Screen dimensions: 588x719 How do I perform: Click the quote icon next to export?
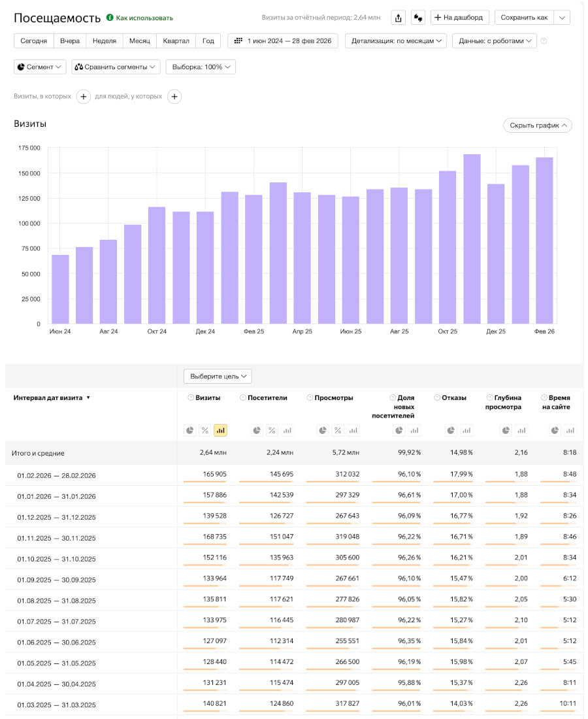[x=417, y=18]
